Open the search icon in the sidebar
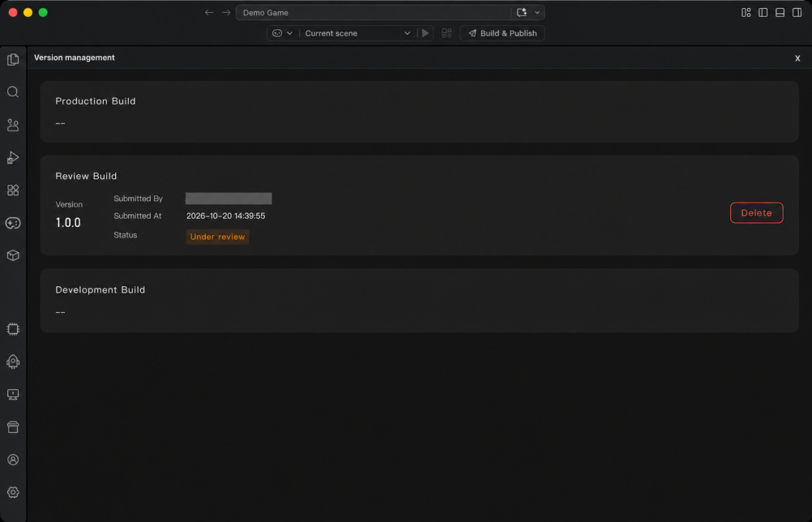Image resolution: width=812 pixels, height=522 pixels. coord(13,92)
